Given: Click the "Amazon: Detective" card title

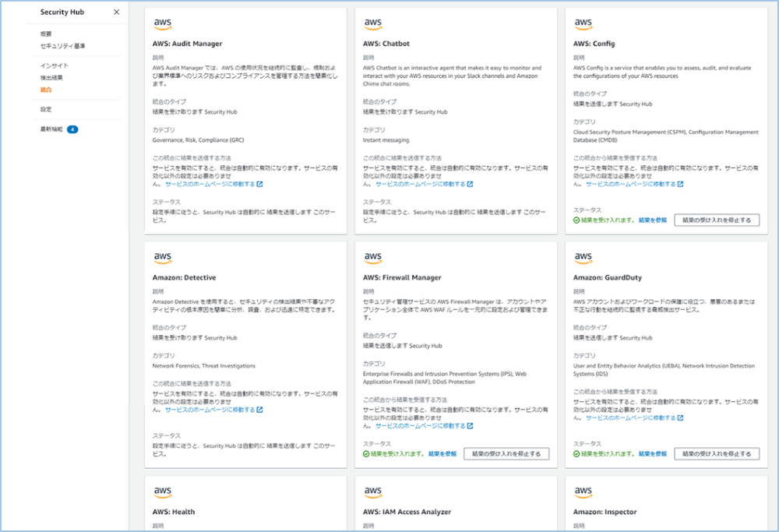Looking at the screenshot, I should tap(185, 277).
